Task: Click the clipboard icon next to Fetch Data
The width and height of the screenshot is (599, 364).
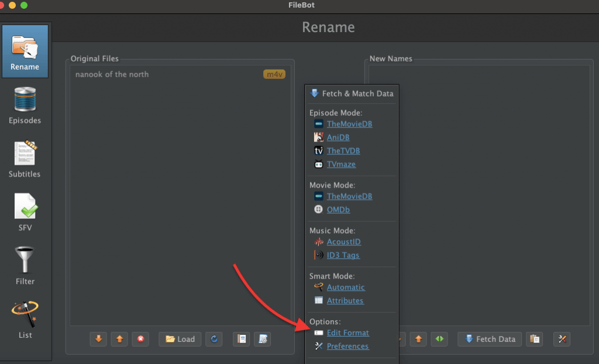Action: pyautogui.click(x=535, y=339)
